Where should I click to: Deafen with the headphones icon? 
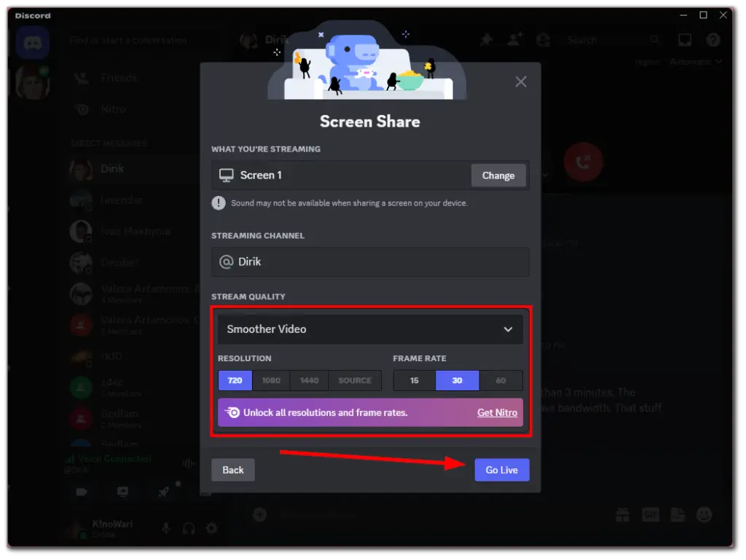189,529
